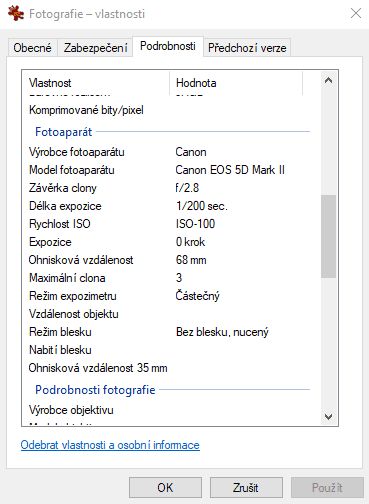This screenshot has height=504, width=369.
Task: Confirm with the OK button
Action: [165, 488]
